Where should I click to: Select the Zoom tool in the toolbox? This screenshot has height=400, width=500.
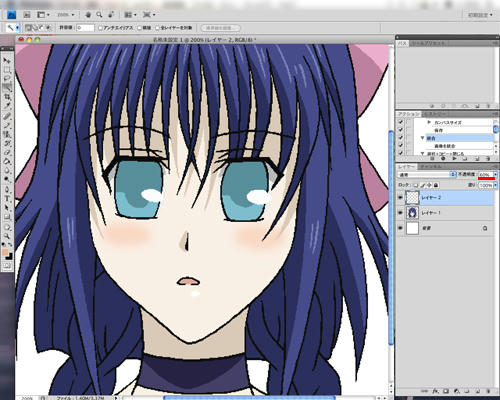click(7, 236)
